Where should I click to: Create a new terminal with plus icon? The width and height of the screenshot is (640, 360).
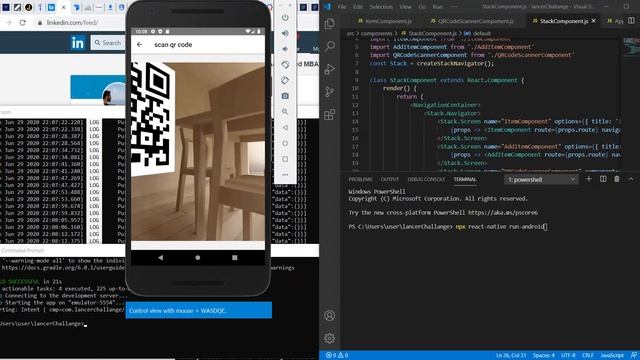pyautogui.click(x=589, y=179)
